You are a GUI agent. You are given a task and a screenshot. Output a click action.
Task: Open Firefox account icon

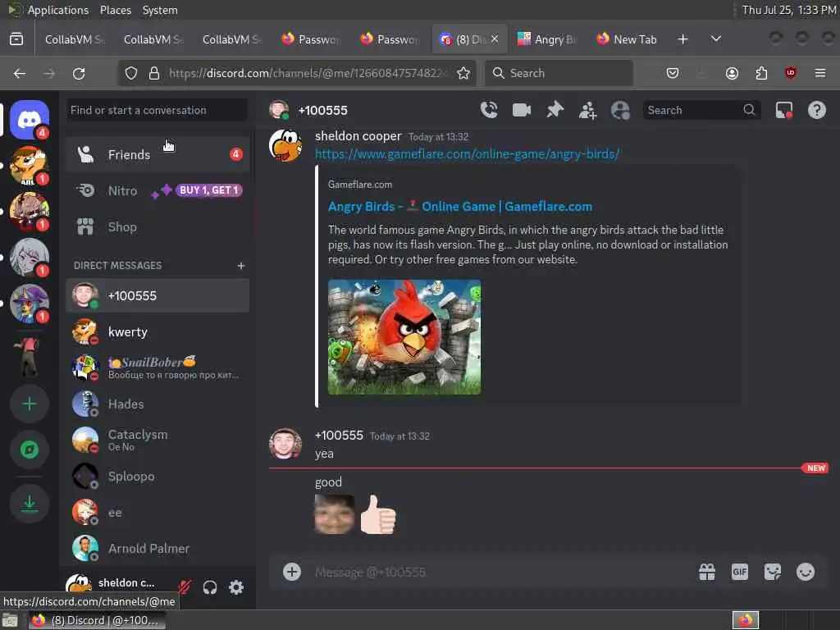pos(732,73)
